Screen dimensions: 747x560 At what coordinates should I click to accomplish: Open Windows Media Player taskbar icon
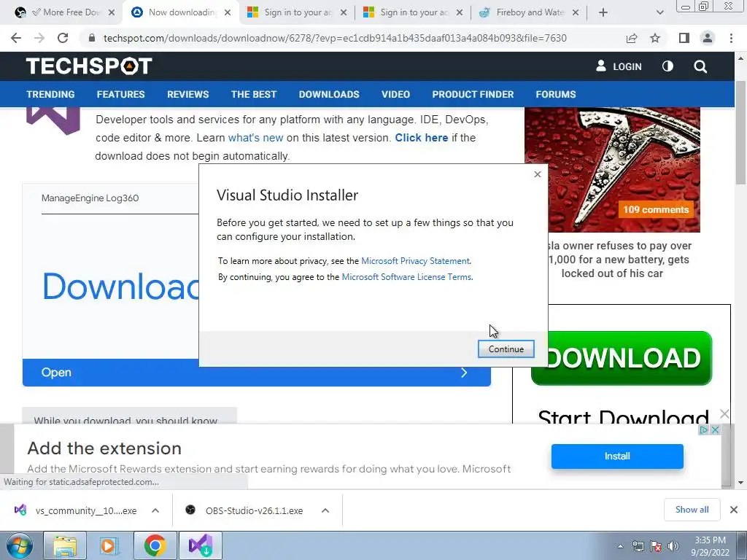[109, 545]
